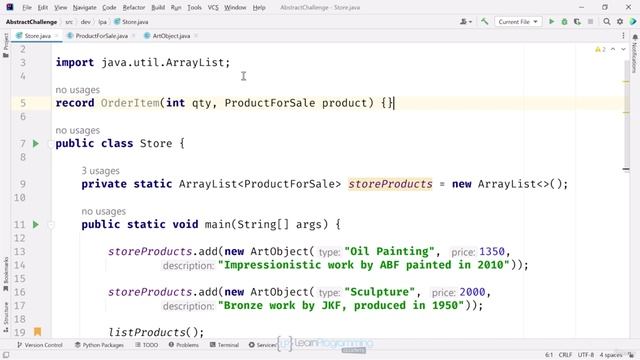Open the Terminal tool window
Image resolution: width=640 pixels, height=360 pixels.
point(224,345)
